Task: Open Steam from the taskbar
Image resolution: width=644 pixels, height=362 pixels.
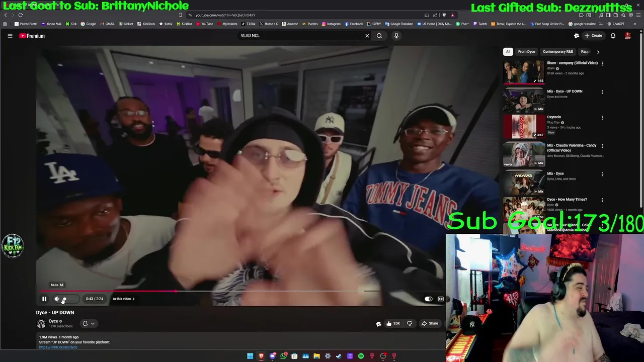Action: tap(339, 356)
